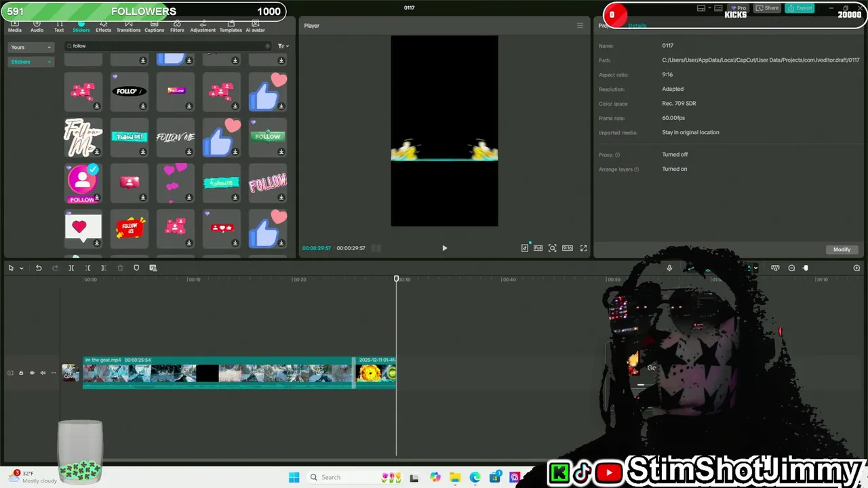The image size is (868, 488).
Task: Select the teal 'Follow us!' banner sticker
Action: tap(129, 137)
